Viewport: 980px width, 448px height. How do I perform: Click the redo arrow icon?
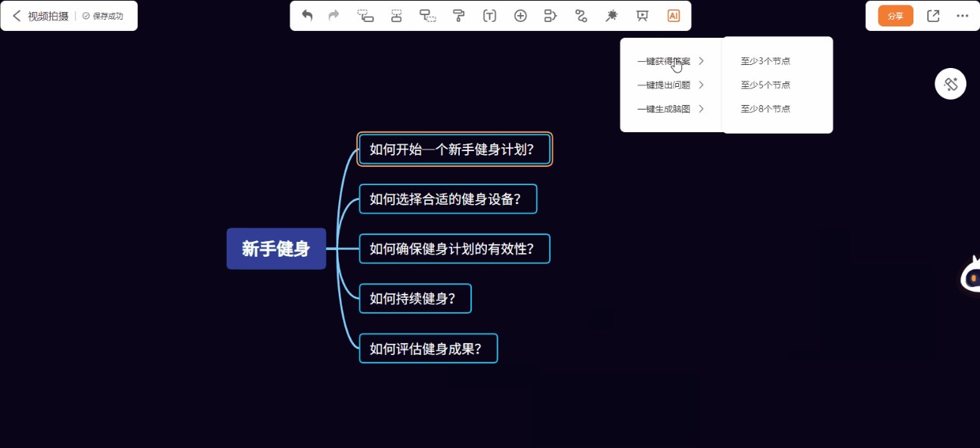pos(333,16)
